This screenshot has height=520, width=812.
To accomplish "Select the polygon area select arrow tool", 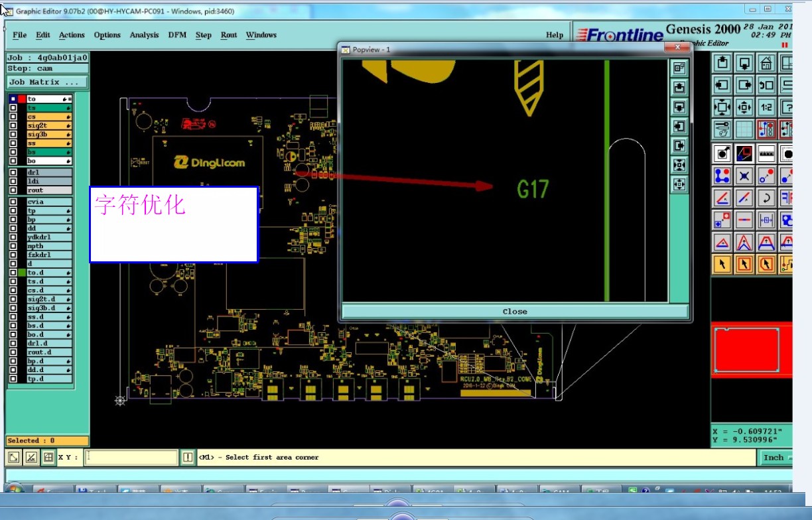I will click(766, 264).
